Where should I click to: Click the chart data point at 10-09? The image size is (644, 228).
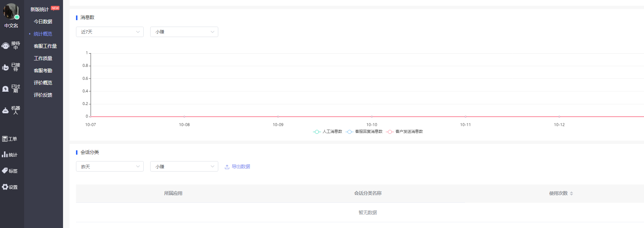tap(278, 117)
